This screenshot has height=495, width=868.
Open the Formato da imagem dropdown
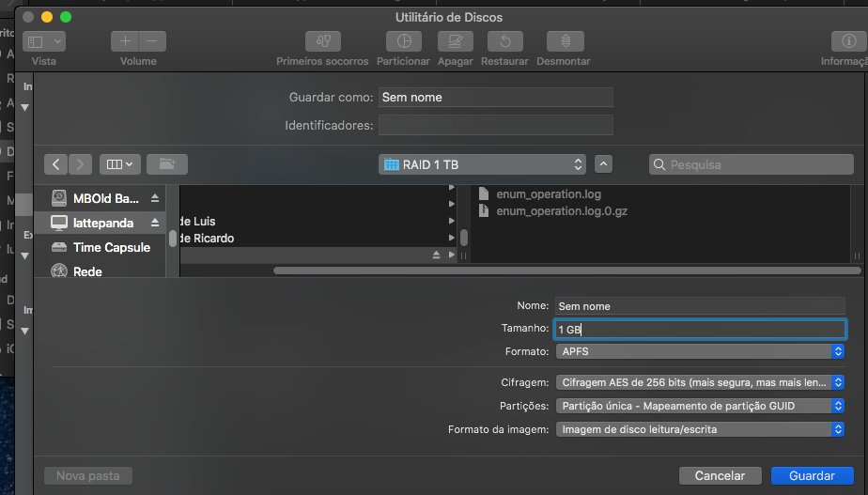[x=700, y=429]
